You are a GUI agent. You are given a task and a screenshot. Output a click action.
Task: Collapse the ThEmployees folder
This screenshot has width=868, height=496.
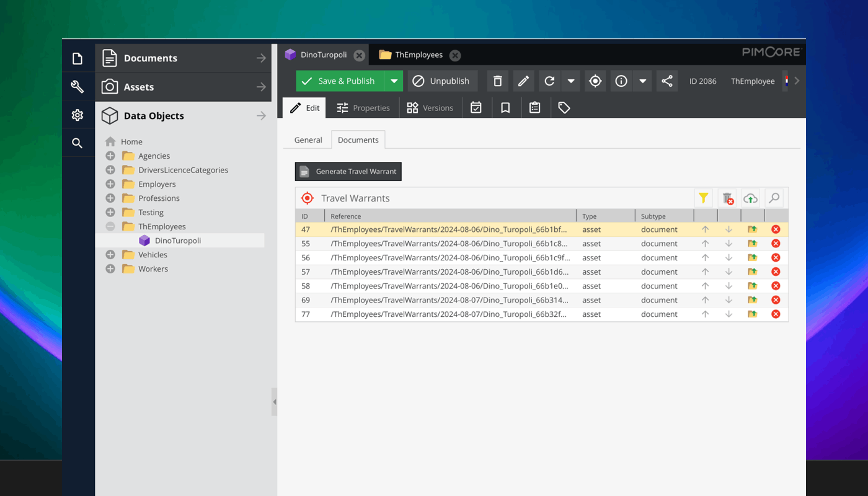coord(110,226)
